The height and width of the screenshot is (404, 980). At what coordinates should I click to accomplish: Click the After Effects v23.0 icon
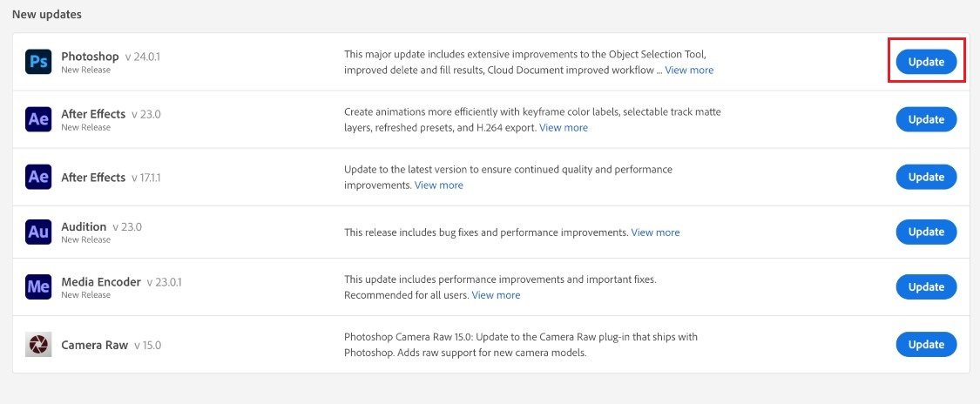click(x=38, y=119)
